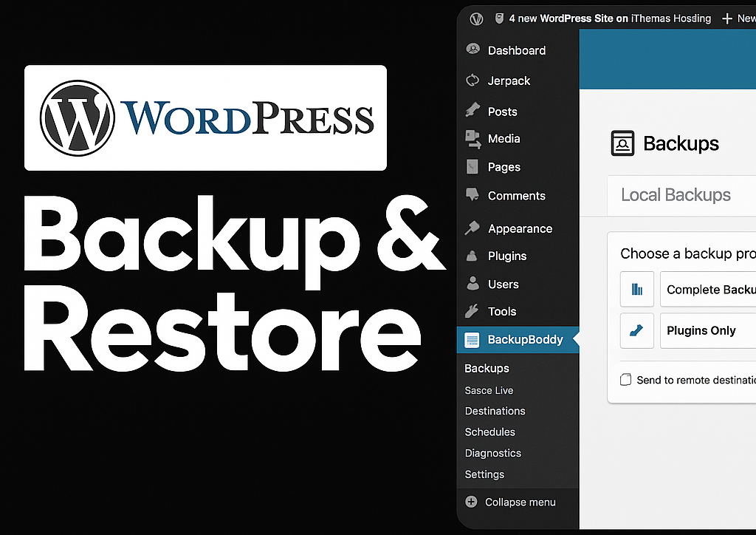Click the Plugins plug icon
The image size is (756, 535).
tap(472, 256)
